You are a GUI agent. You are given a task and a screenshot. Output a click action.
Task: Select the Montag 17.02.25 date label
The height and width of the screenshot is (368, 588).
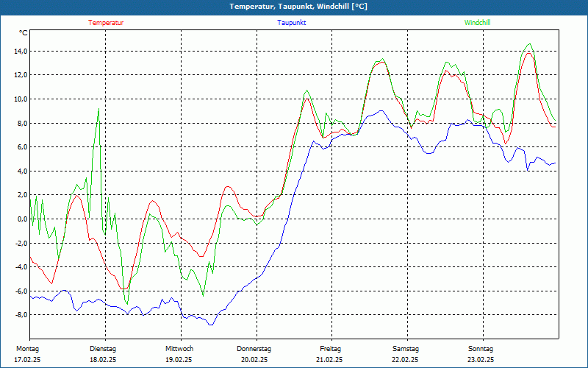27,354
